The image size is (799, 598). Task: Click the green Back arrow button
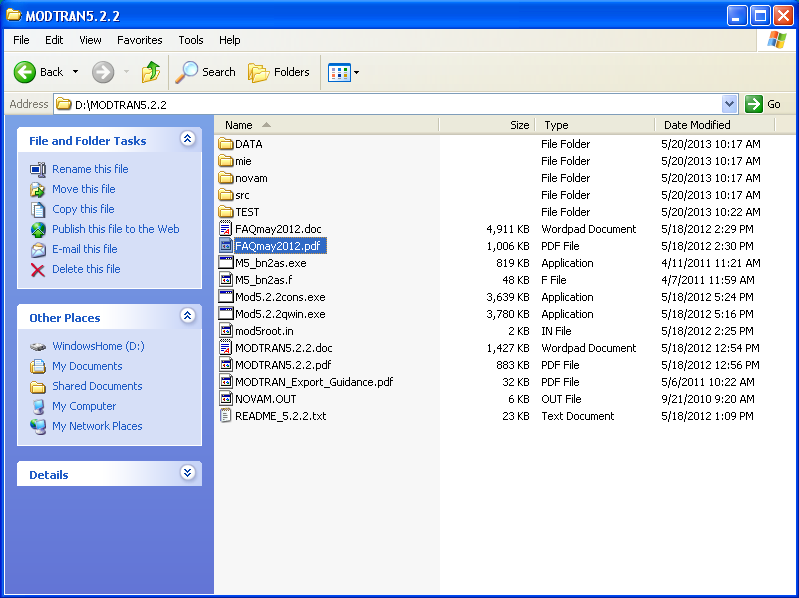coord(24,72)
